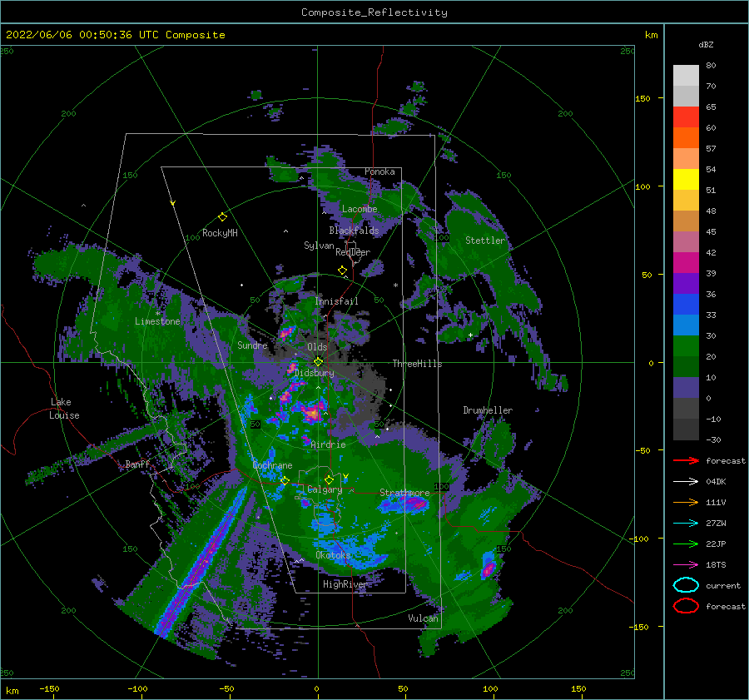Click the cyan current ellipse icon

(686, 585)
